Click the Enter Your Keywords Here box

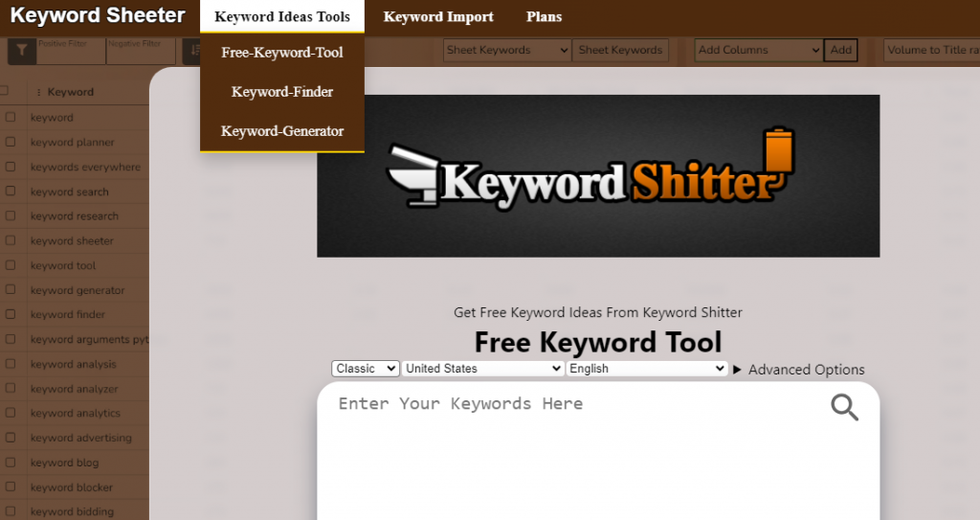point(598,450)
